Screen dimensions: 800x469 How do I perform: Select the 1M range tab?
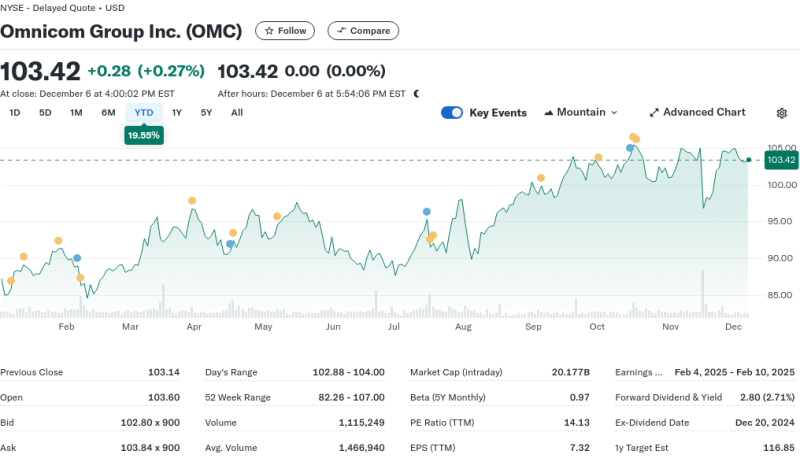[76, 113]
